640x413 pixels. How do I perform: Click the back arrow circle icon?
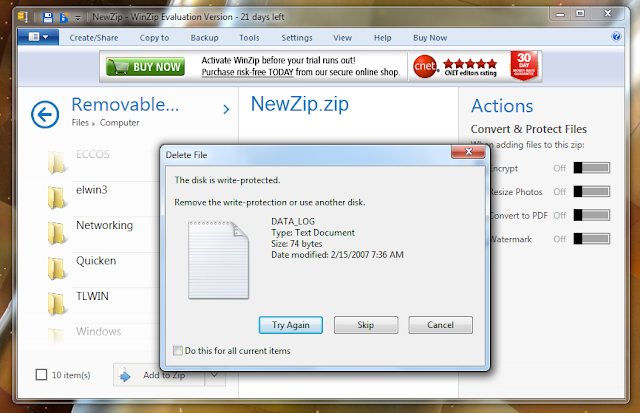[x=45, y=114]
